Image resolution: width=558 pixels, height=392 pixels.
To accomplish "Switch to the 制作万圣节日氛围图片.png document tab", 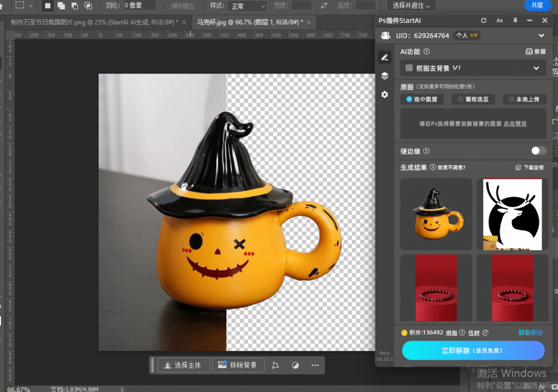I will (x=94, y=22).
